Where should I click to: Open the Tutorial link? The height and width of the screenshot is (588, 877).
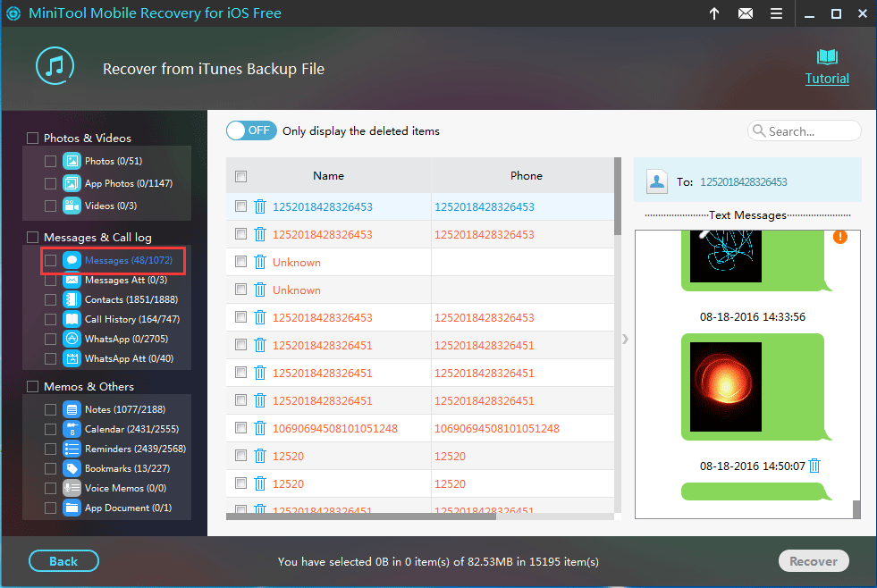pyautogui.click(x=826, y=79)
